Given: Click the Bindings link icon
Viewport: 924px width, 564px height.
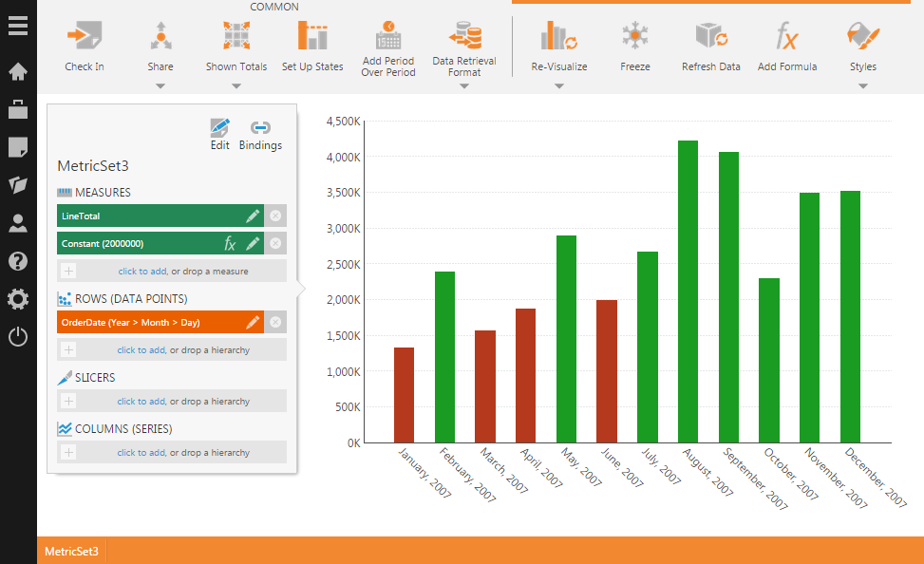Looking at the screenshot, I should tap(260, 128).
